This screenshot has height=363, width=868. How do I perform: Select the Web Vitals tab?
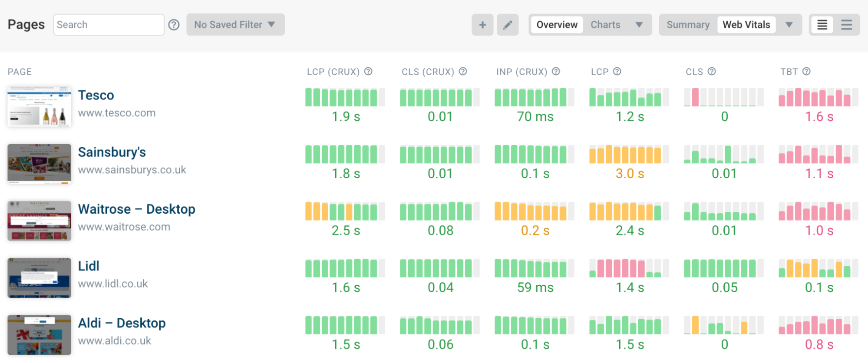tap(746, 25)
